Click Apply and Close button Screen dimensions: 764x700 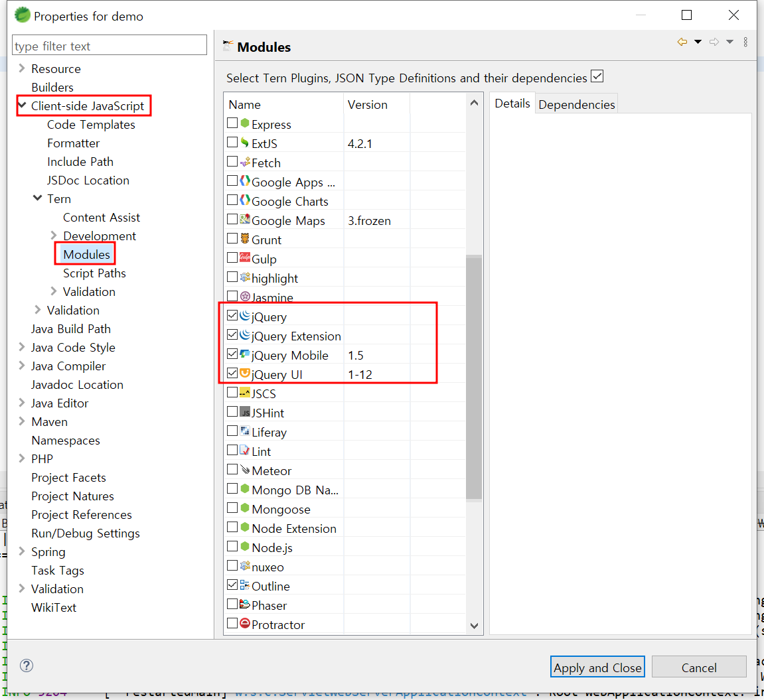(598, 667)
